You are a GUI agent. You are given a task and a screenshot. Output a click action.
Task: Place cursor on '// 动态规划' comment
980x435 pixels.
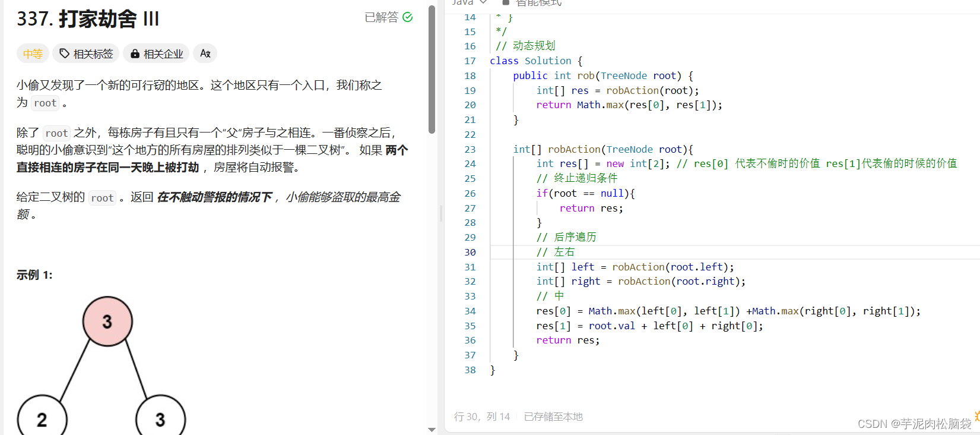(525, 46)
